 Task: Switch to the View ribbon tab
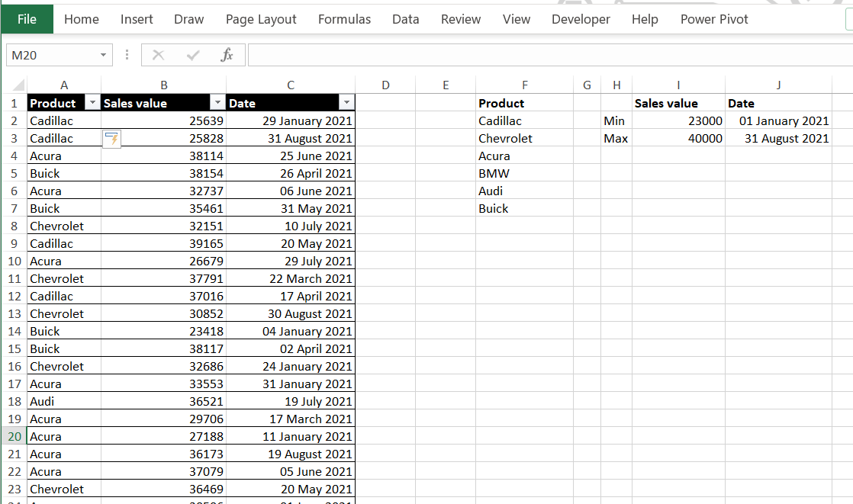(x=517, y=19)
